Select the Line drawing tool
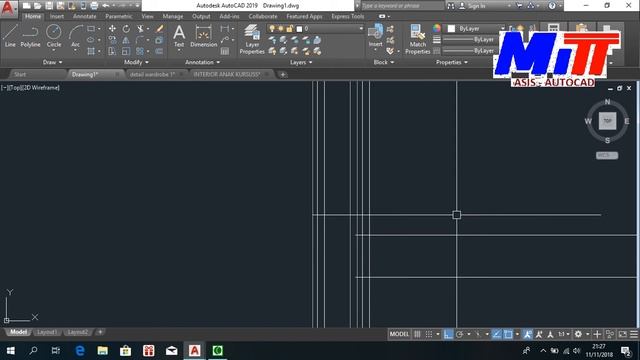The height and width of the screenshot is (360, 640). (10, 36)
